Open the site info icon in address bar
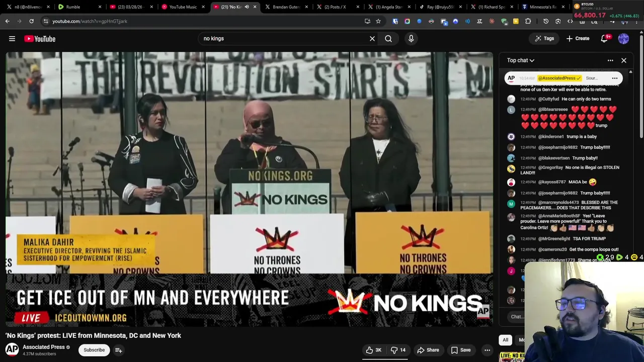Image resolution: width=644 pixels, height=362 pixels. coord(46,21)
